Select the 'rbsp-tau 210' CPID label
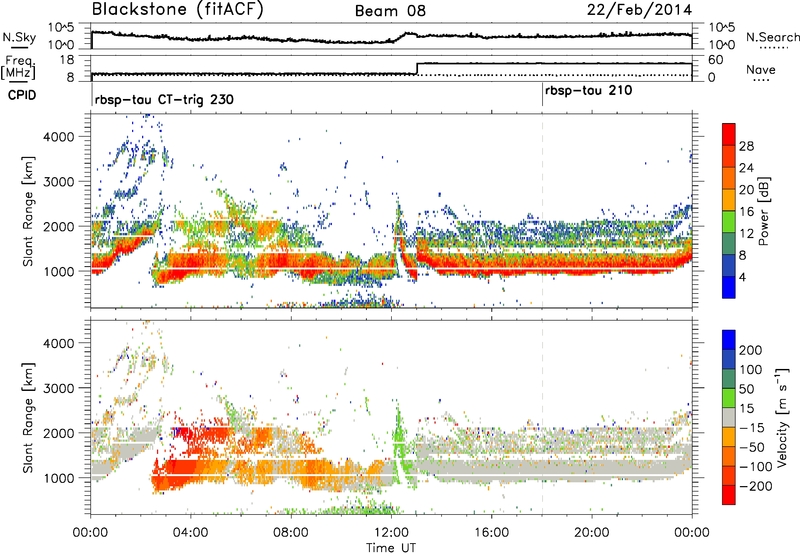Viewport: 800px width, 554px height. pos(588,91)
